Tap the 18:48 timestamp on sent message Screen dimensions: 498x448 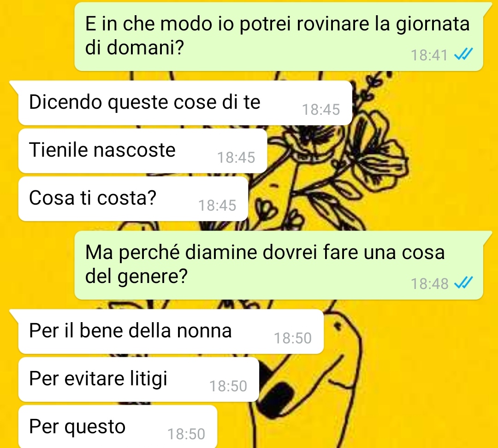pos(429,284)
